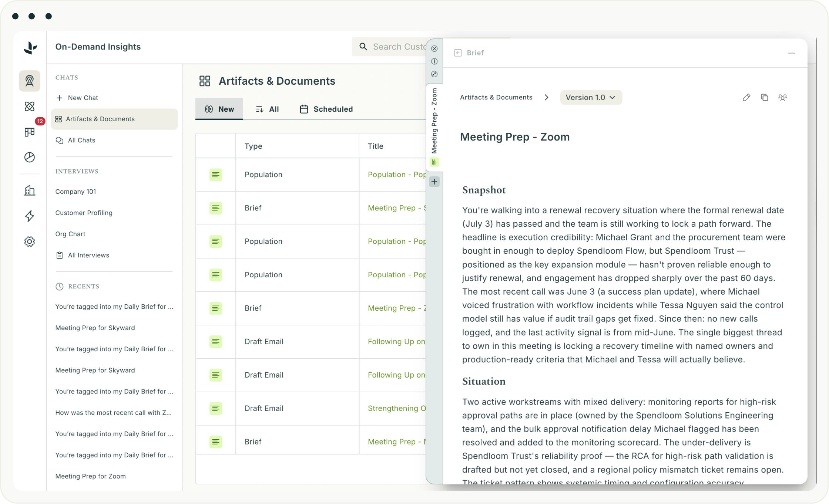Open the atom-shaped sidebar icon
Viewport: 829px width, 504px height.
click(30, 106)
